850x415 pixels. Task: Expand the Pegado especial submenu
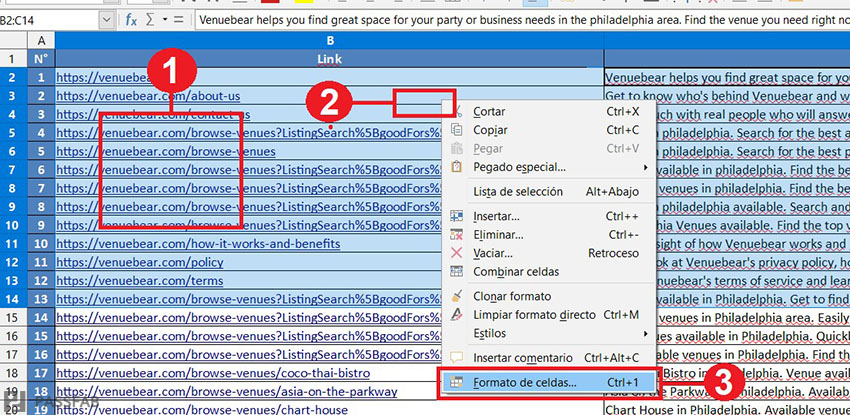[x=644, y=167]
